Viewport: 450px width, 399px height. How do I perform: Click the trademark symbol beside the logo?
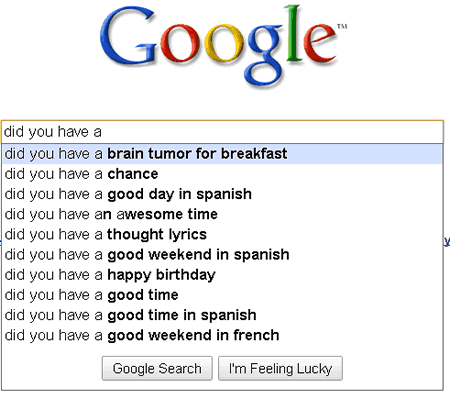click(x=342, y=26)
